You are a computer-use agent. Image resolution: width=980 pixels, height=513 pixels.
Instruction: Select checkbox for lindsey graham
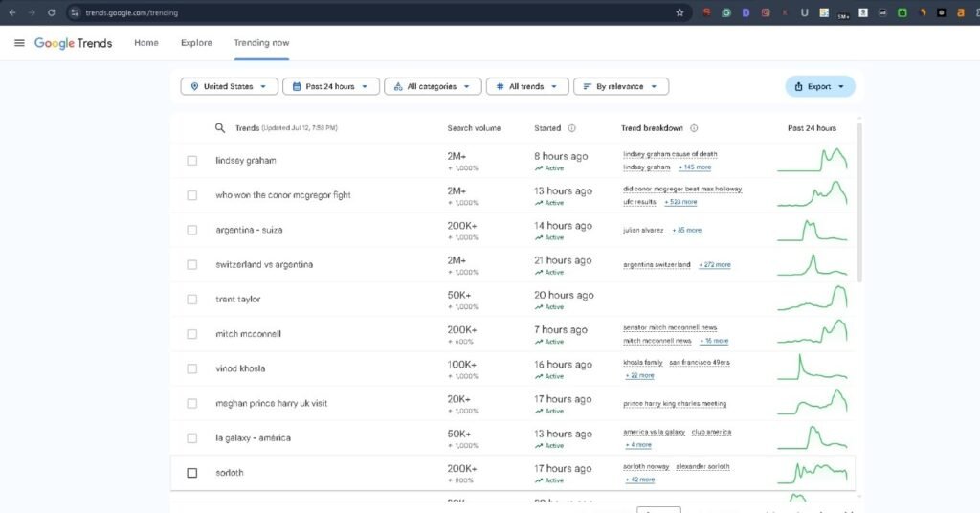coord(191,161)
